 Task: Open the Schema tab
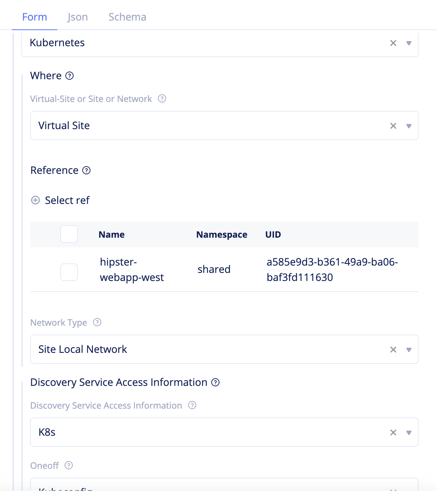pos(127,17)
